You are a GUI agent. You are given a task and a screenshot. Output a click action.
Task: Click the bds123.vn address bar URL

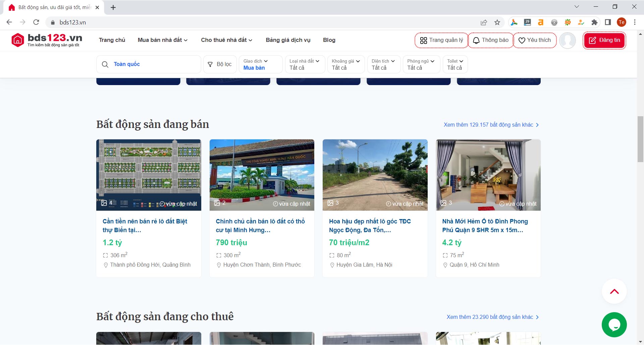coord(73,22)
